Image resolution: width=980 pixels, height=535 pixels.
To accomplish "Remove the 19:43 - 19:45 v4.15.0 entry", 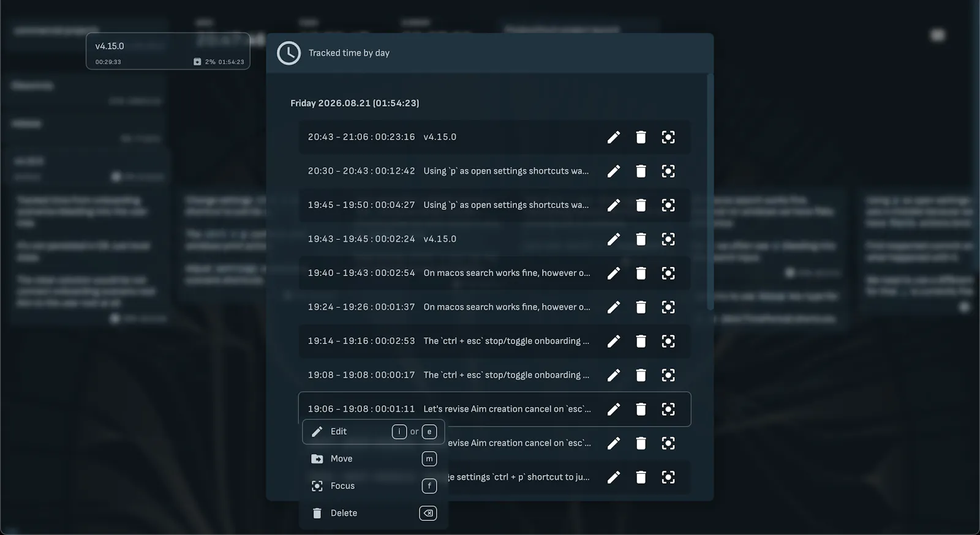I will [x=641, y=239].
